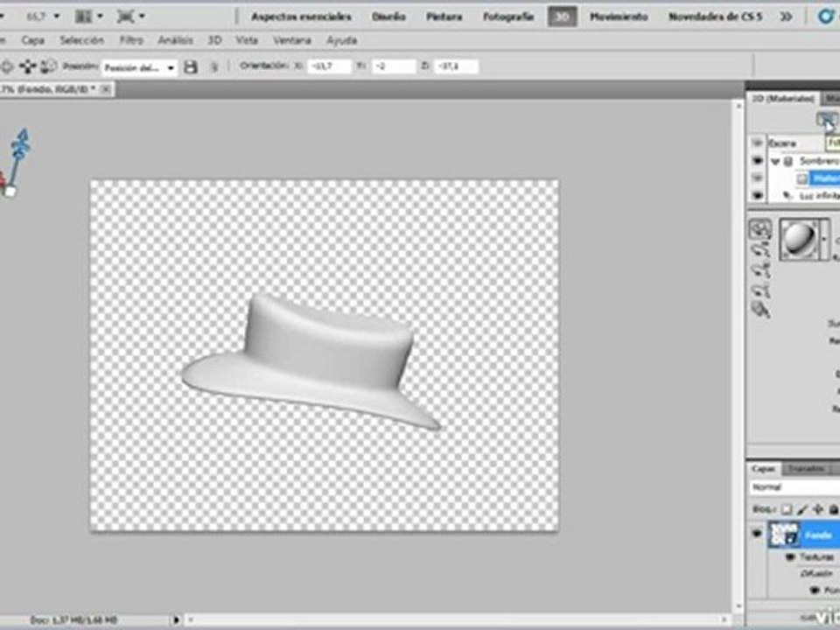Open the Análisis menu

pyautogui.click(x=175, y=40)
